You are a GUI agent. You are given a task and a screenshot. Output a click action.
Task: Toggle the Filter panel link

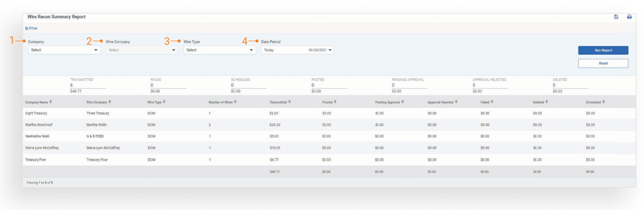(x=31, y=28)
